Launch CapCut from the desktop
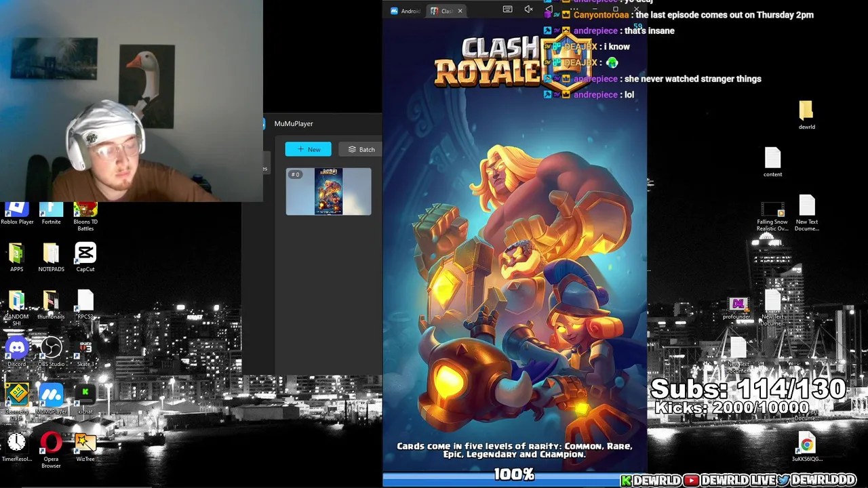Screen dimensions: 868x488 click(85, 258)
